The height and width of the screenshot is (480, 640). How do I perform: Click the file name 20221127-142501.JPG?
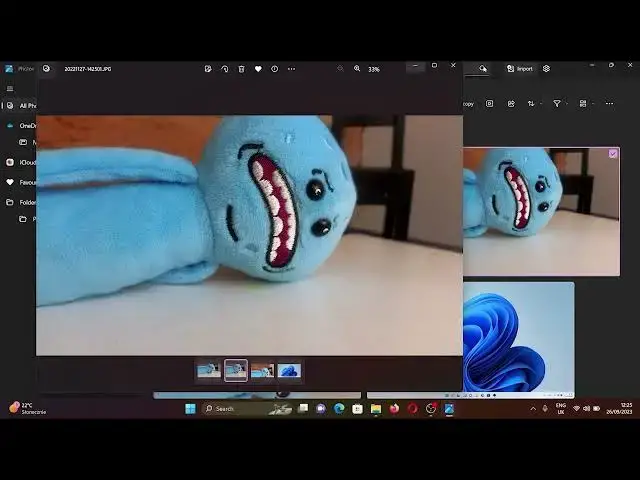pos(88,69)
